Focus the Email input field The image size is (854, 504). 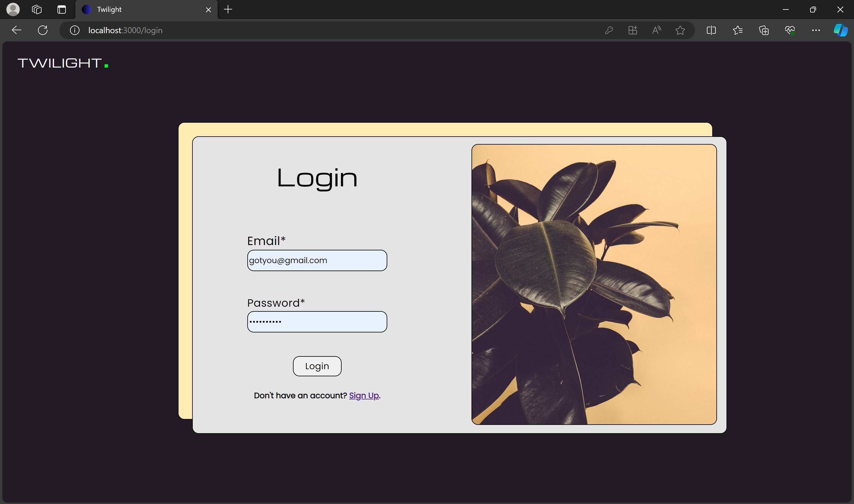317,260
